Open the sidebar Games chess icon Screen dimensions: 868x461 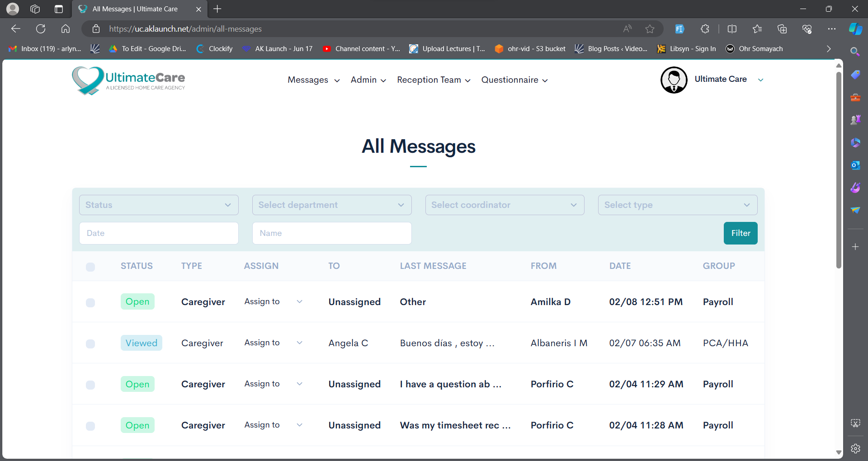click(x=855, y=120)
